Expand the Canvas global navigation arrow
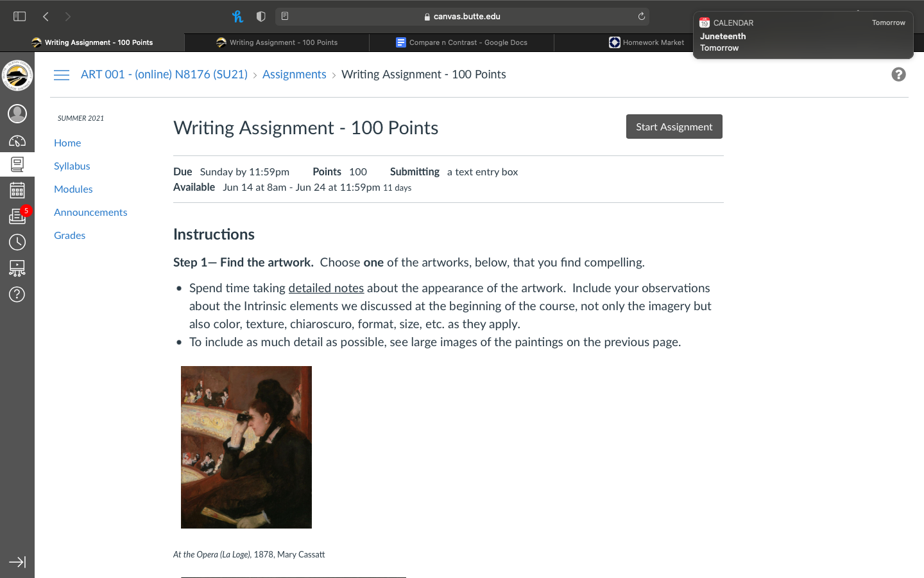This screenshot has width=924, height=578. [17, 562]
